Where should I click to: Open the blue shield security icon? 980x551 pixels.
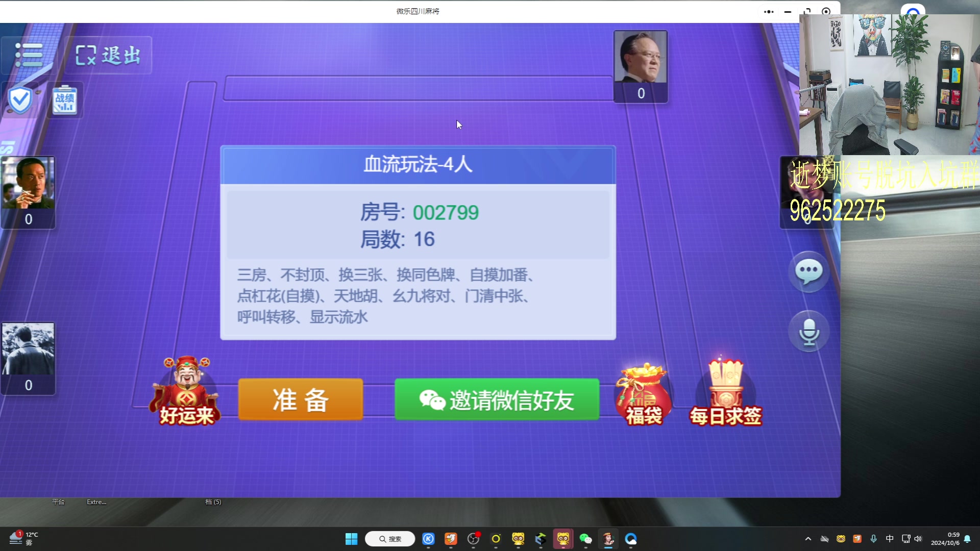(20, 100)
